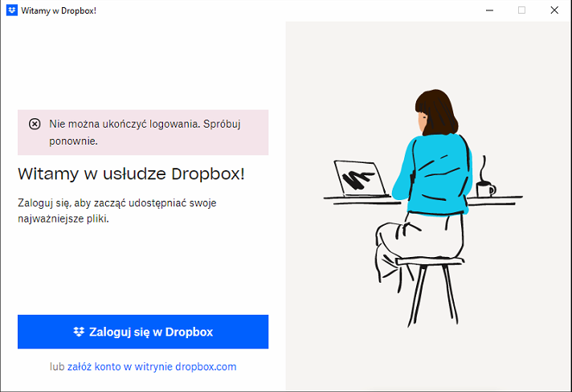Click the title text Witamy w Dropbox!

[59, 10]
